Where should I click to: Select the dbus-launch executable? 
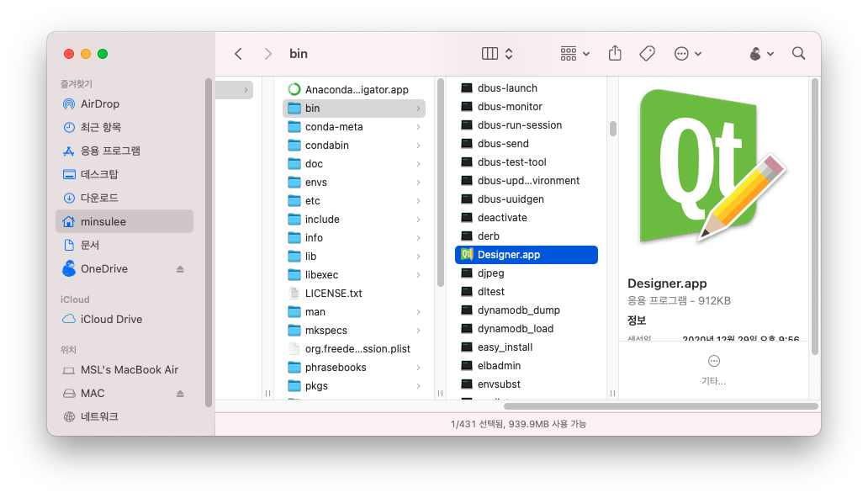527,88
